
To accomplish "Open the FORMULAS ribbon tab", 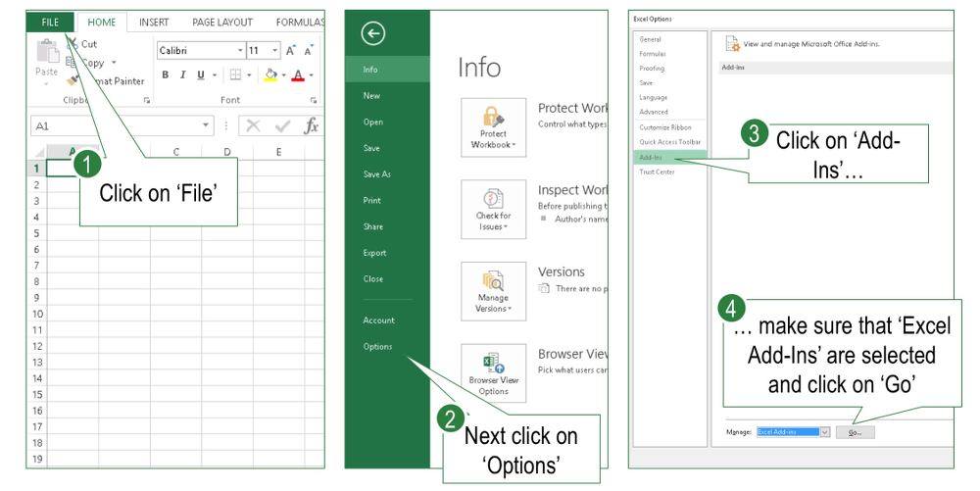I will point(299,22).
